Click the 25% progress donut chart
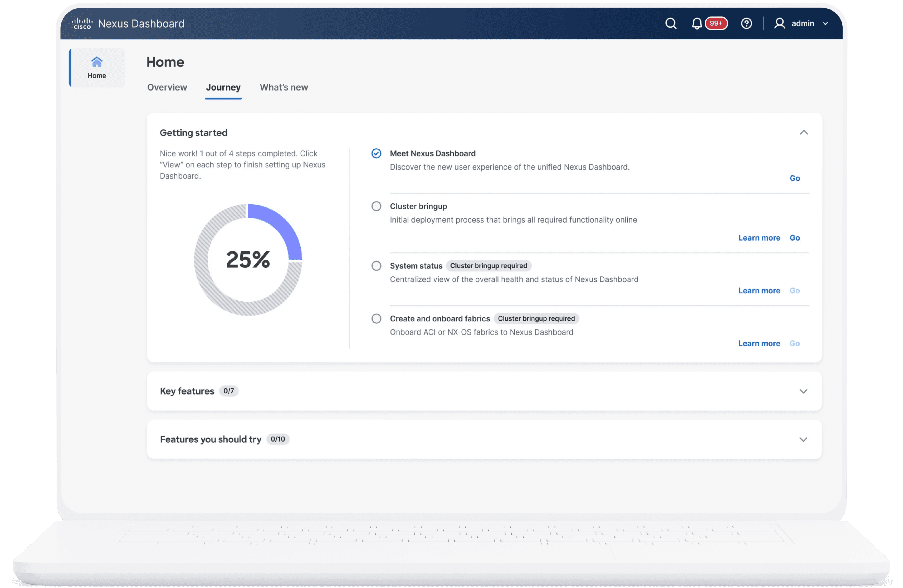The image size is (903, 588). coord(248,260)
